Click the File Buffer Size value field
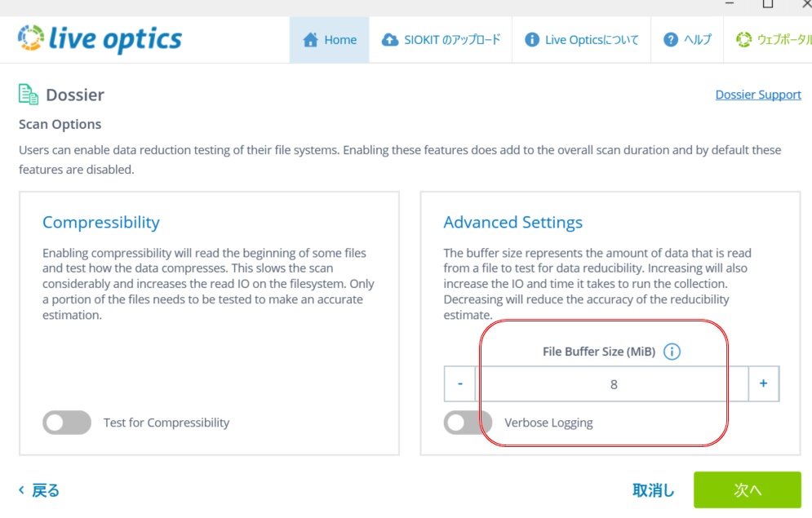Viewport: 812px width, 518px height. point(611,384)
